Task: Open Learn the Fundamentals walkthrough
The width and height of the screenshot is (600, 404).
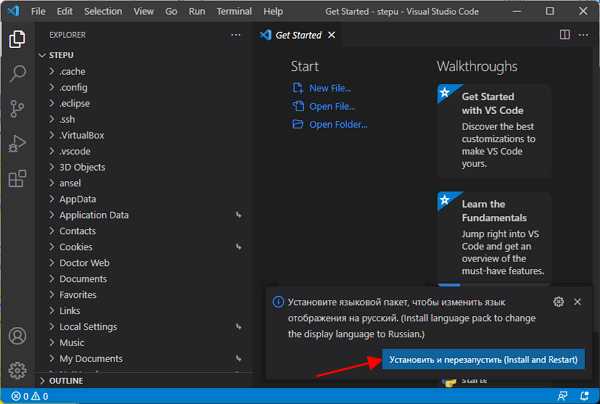Action: point(494,238)
